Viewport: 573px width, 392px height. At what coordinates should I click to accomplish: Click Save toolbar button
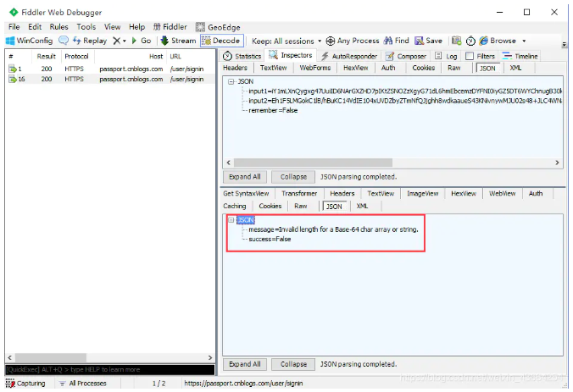(x=428, y=41)
